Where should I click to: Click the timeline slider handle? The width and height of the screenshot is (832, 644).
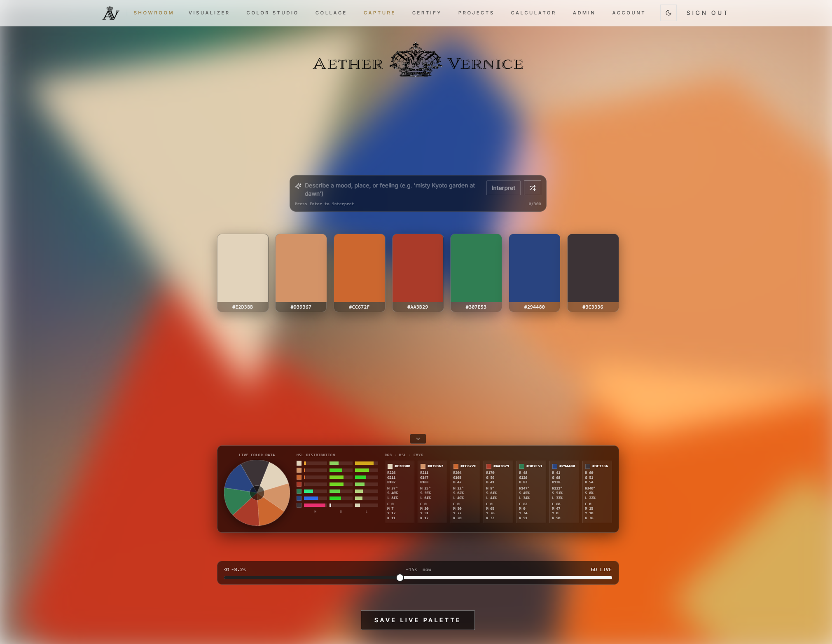[x=400, y=578]
